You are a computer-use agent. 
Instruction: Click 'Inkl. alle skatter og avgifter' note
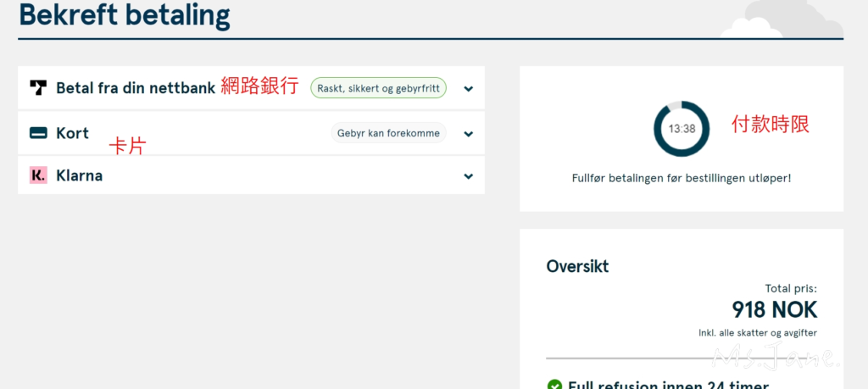coord(757,332)
